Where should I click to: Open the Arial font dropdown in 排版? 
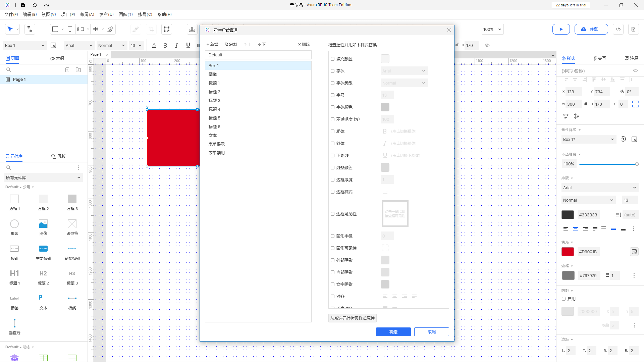pyautogui.click(x=600, y=188)
